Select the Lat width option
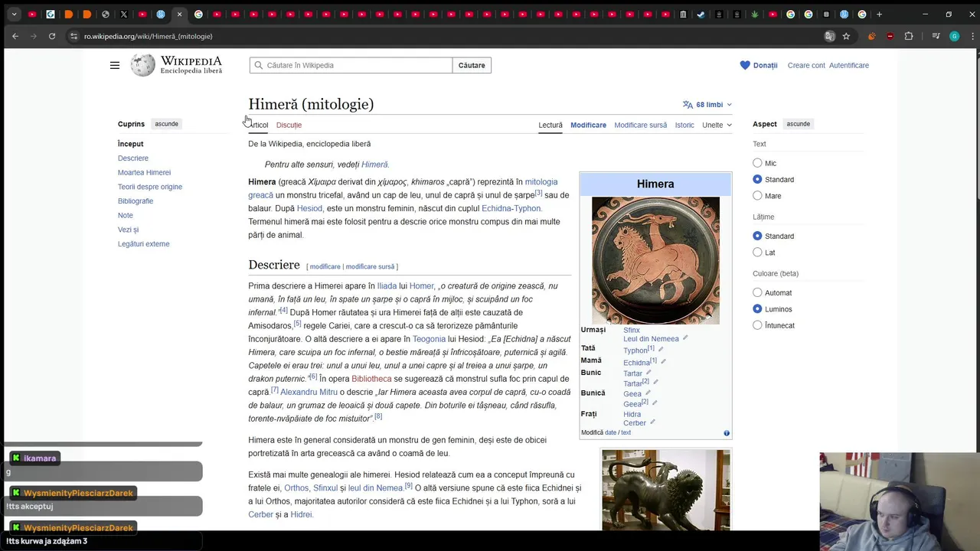 click(x=757, y=253)
